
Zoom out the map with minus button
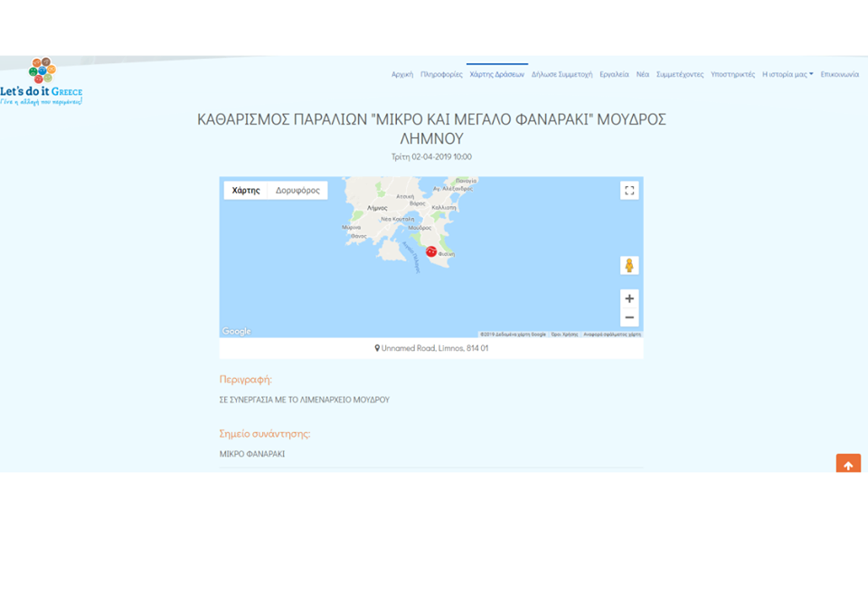[x=629, y=317]
